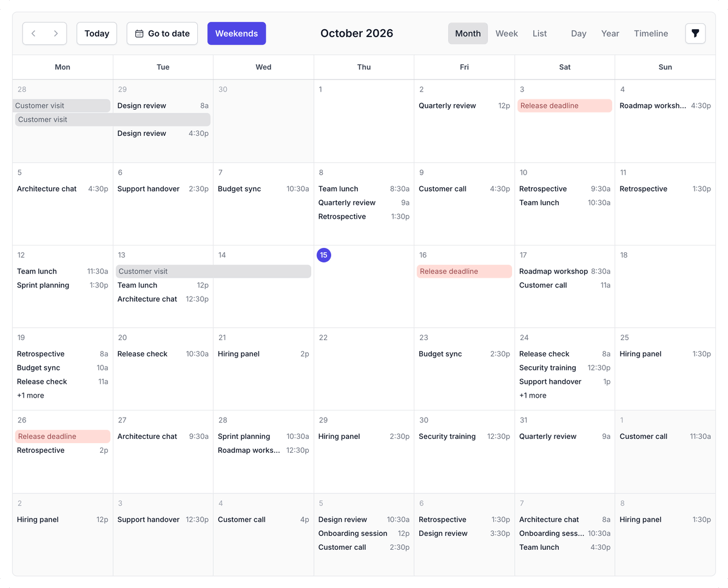
Task: Open Retrospective at 2p October 26
Action: pos(62,450)
